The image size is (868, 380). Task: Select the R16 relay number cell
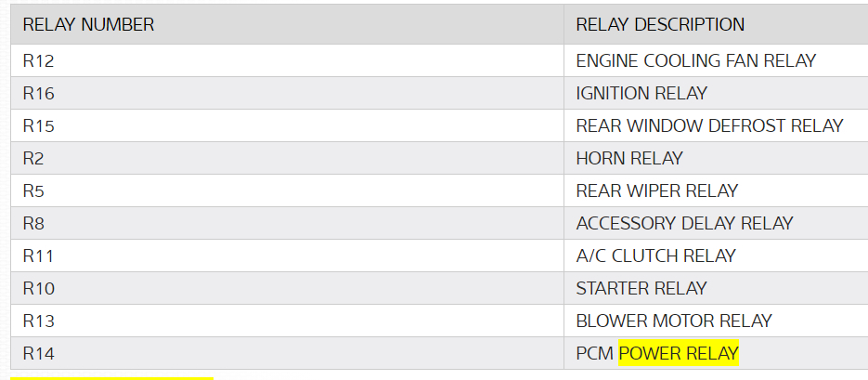click(x=38, y=93)
